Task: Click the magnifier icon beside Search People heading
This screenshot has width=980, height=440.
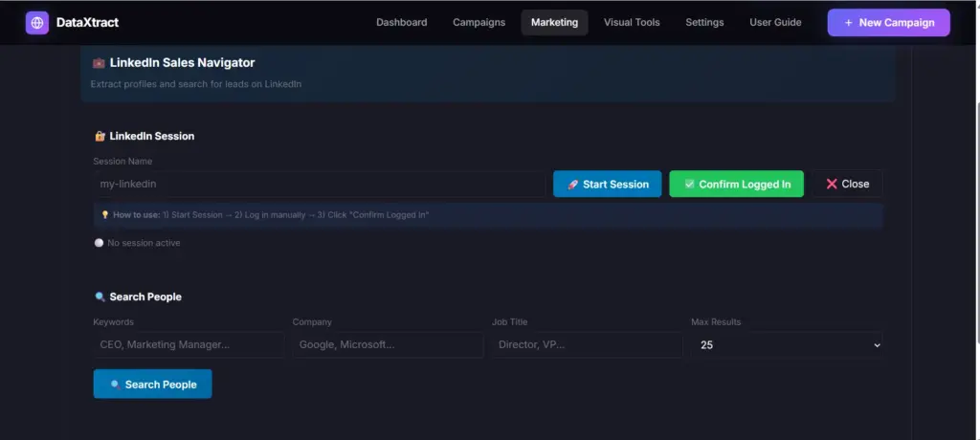Action: pyautogui.click(x=100, y=297)
